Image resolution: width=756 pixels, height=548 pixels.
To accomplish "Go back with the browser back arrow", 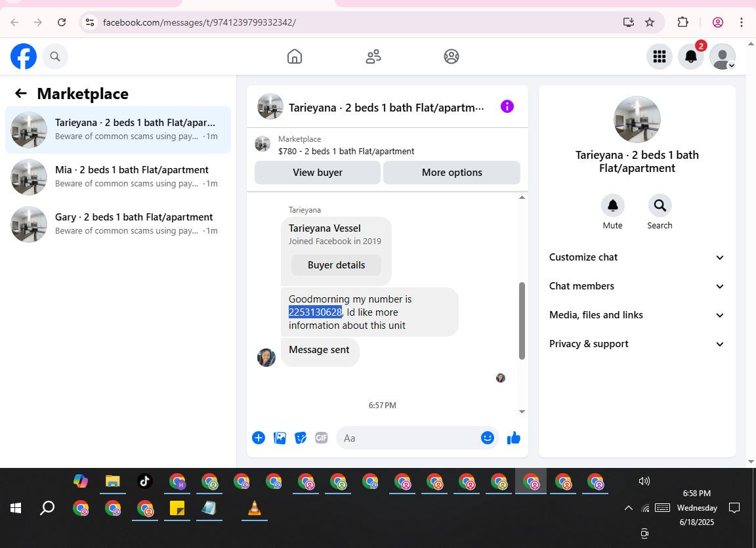I will [14, 22].
